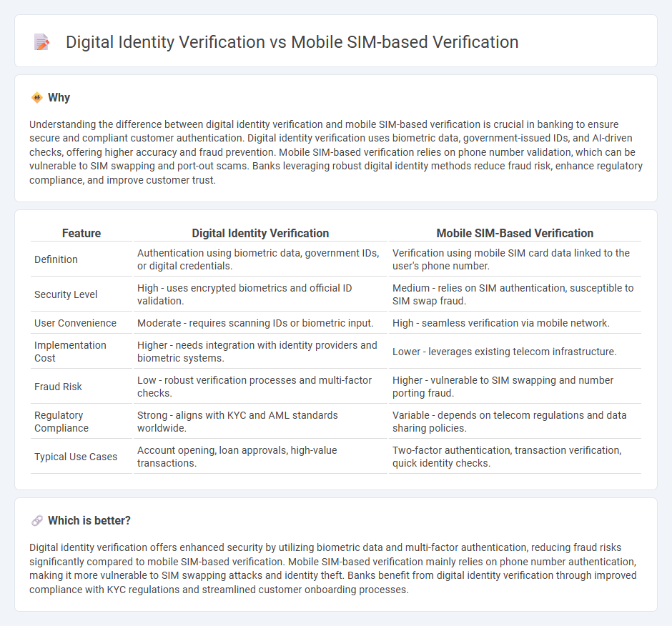Screen dimensions: 672x626
Task: Click the document pencil icon beside the title
Action: pos(41,42)
